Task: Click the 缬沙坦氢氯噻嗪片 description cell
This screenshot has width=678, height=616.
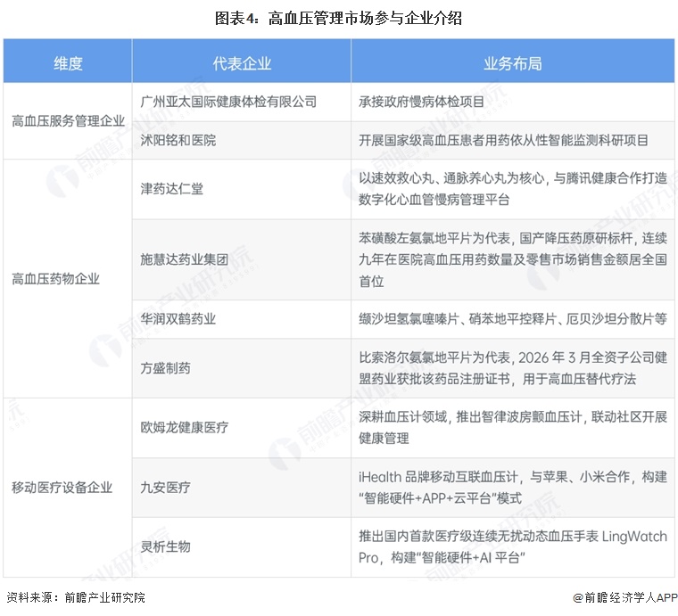Action: 513,319
